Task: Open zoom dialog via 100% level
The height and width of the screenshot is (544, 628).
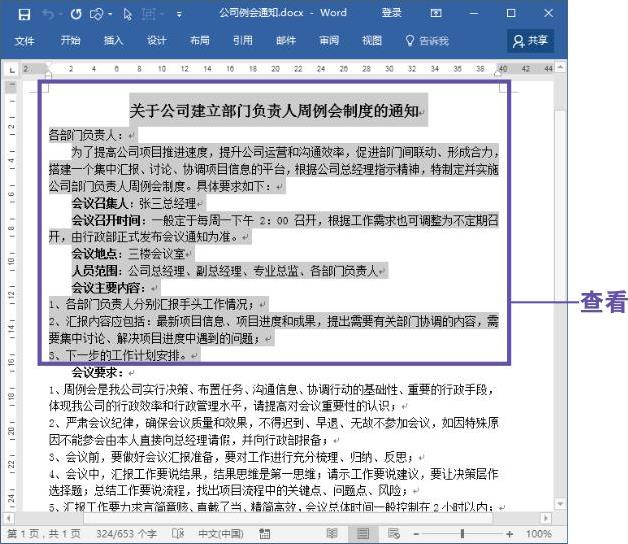Action: click(539, 534)
